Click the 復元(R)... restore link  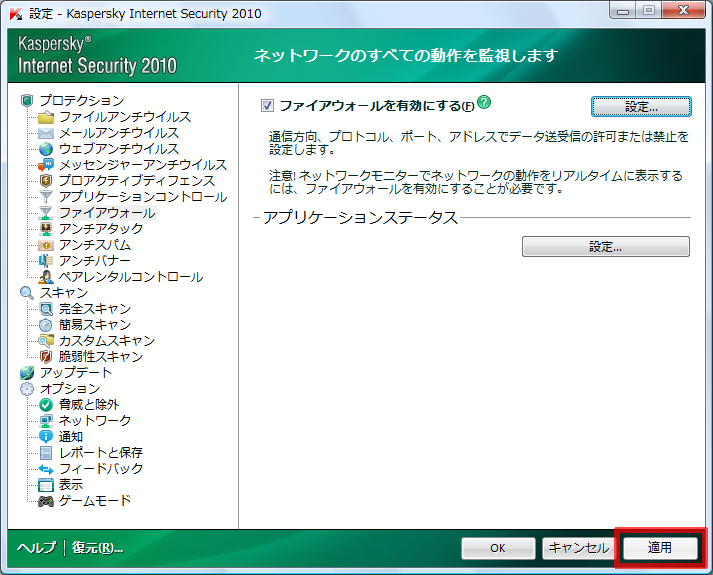point(97,548)
